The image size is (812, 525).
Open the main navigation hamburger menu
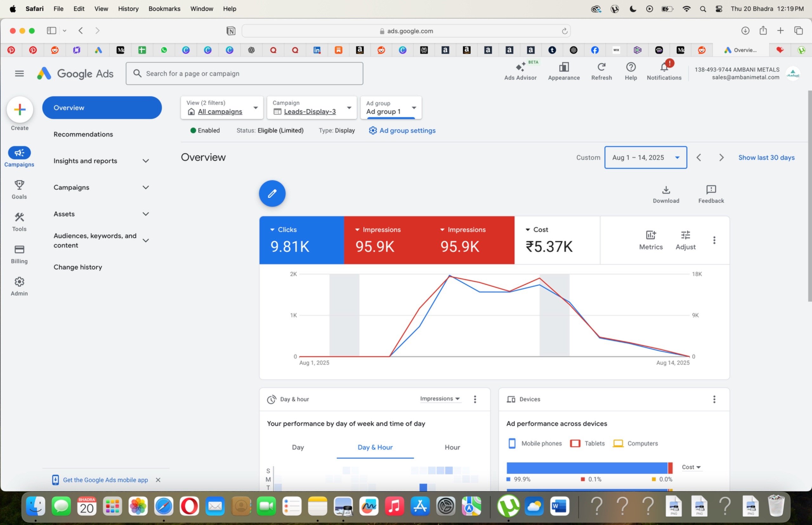tap(19, 73)
